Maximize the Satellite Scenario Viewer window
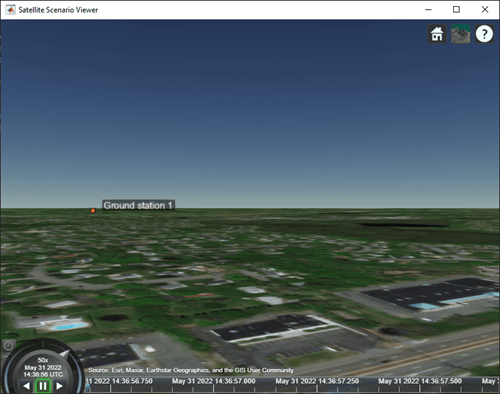 point(456,10)
